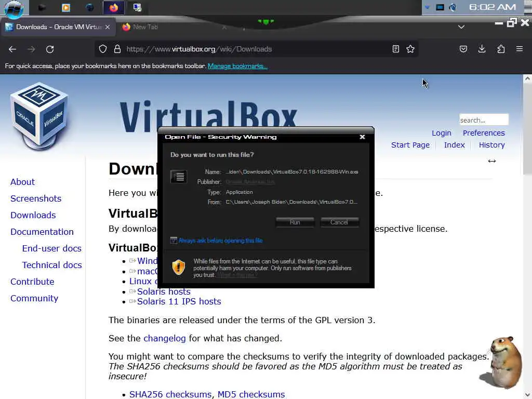Click the volume speaker tray icon

tap(453, 7)
